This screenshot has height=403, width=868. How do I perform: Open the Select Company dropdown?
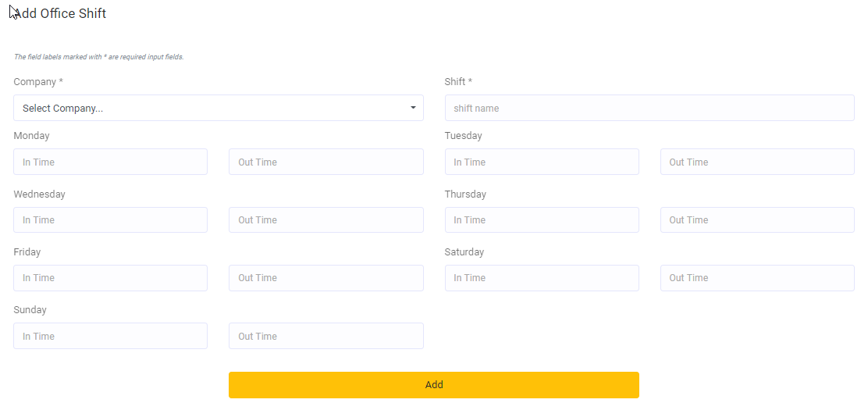218,108
